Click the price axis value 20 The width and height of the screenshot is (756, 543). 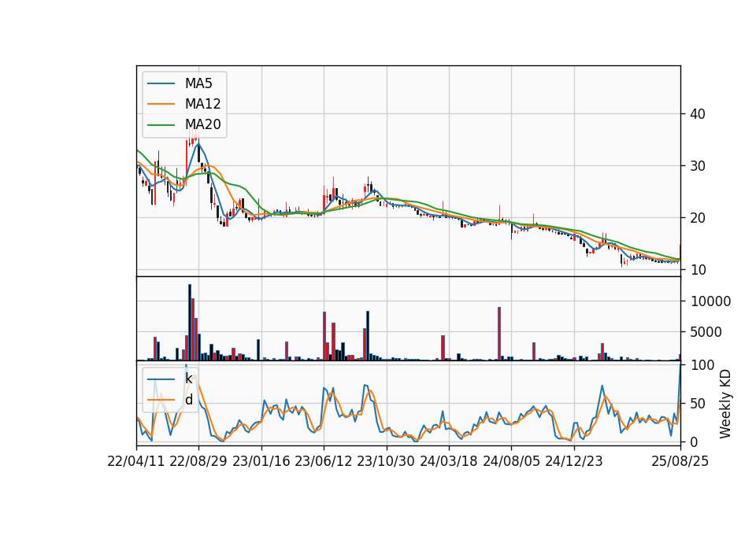[x=698, y=218]
